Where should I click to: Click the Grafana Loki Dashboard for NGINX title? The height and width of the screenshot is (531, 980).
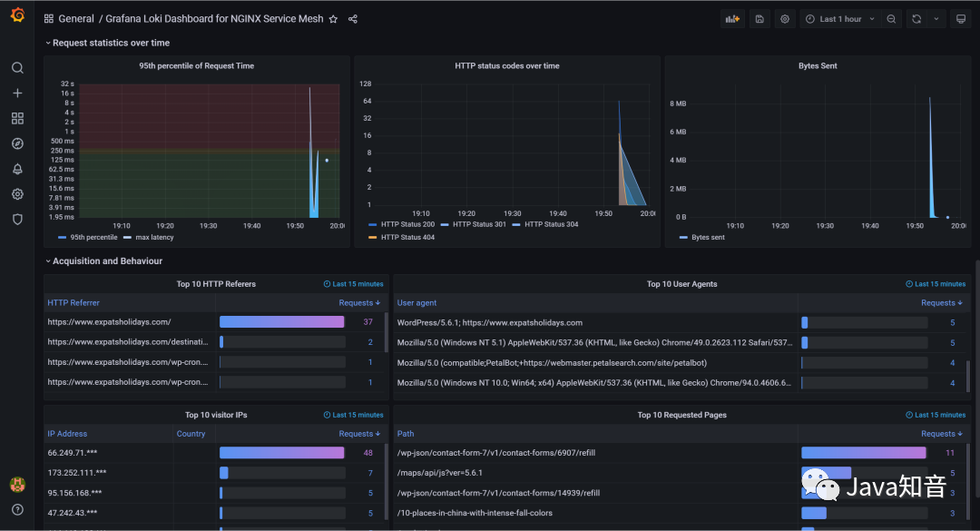coord(214,19)
